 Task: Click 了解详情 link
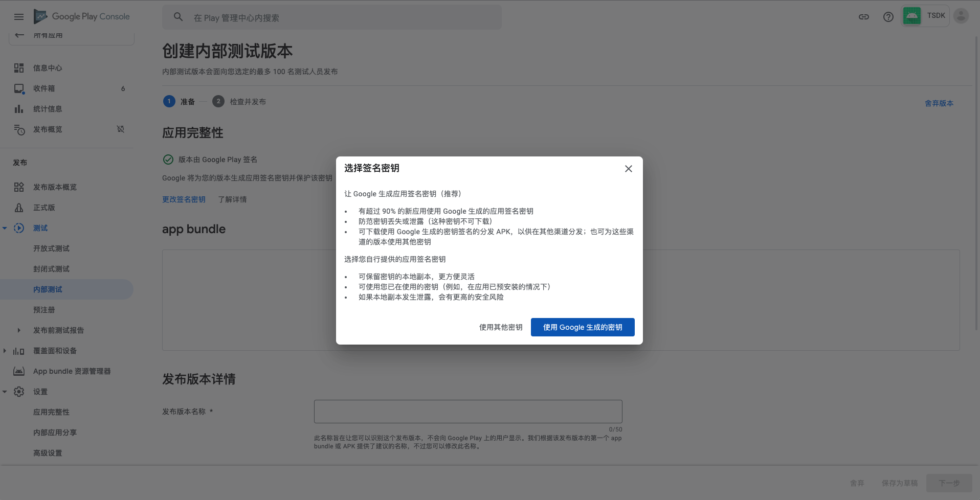click(x=232, y=199)
